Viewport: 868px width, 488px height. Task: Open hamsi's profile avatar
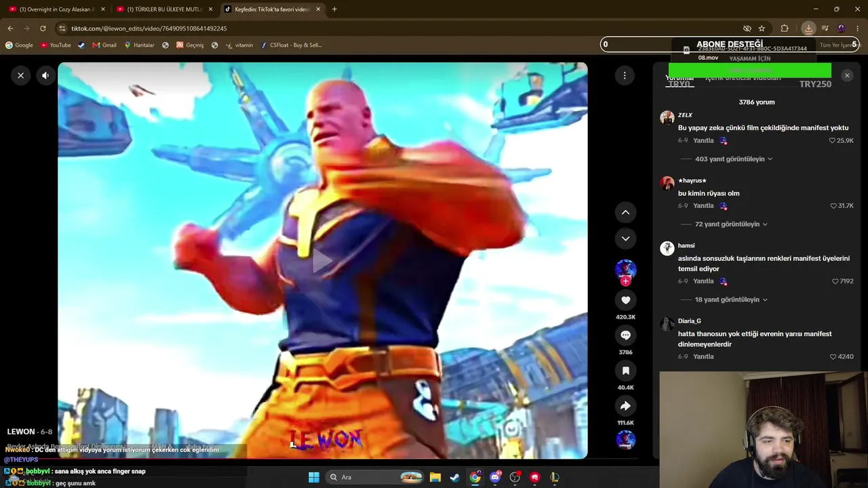click(667, 248)
